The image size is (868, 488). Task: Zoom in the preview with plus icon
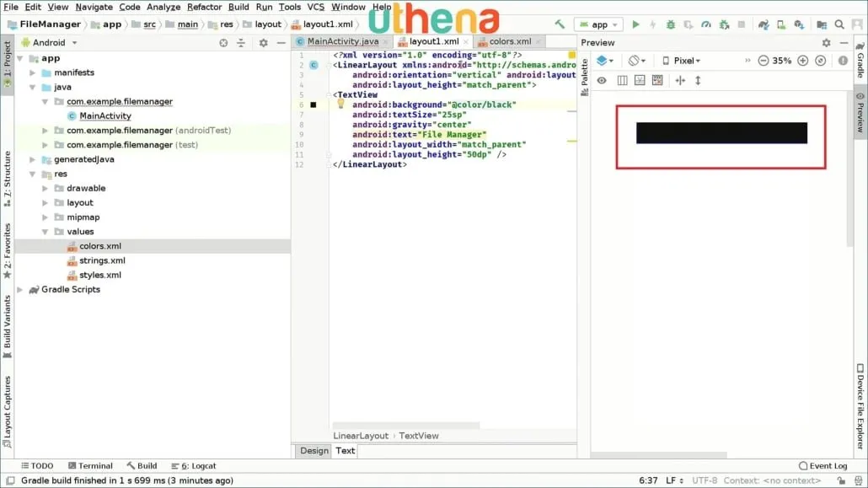click(802, 61)
